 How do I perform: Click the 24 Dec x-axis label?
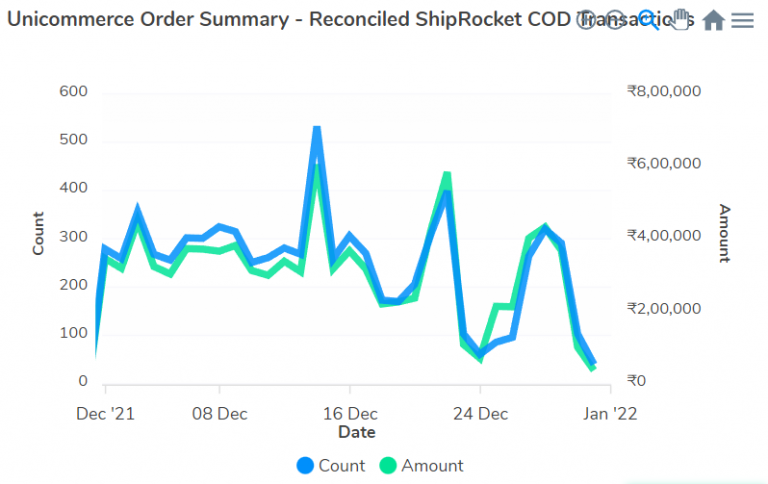(480, 413)
